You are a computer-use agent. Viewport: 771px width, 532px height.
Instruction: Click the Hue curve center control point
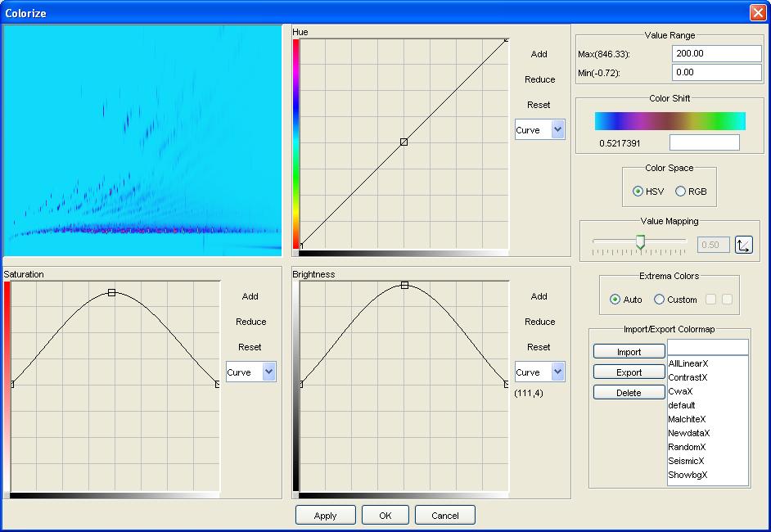(x=404, y=142)
